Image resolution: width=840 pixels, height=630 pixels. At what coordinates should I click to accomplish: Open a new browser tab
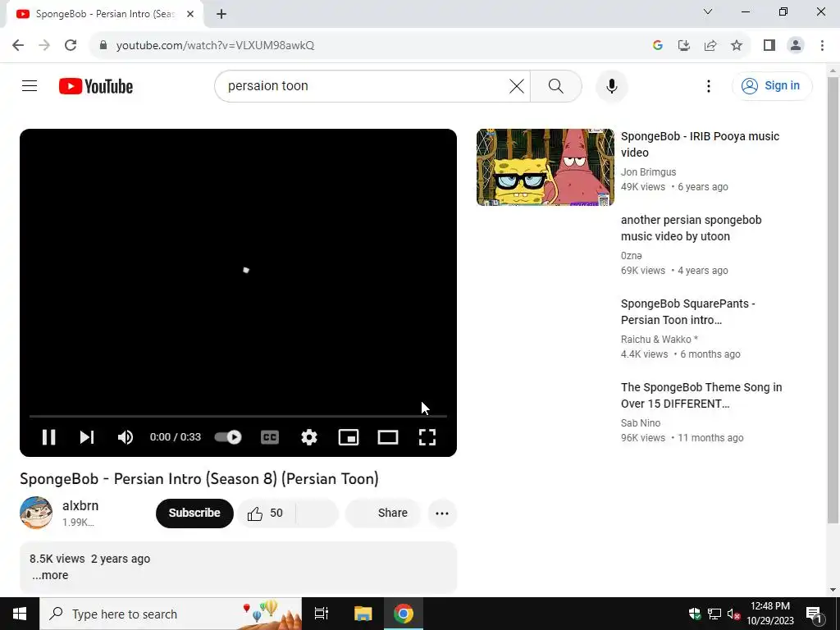(221, 14)
